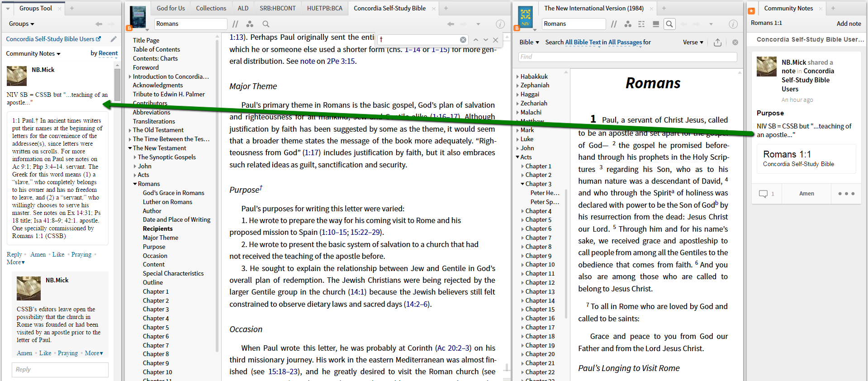The width and height of the screenshot is (868, 381).
Task: Open the interlinear options icon in NIV panel
Action: click(641, 24)
